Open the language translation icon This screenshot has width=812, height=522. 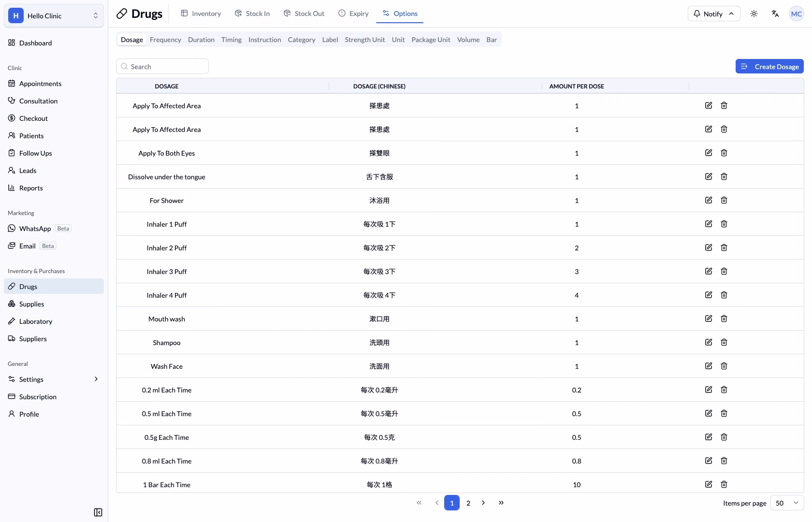tap(775, 14)
